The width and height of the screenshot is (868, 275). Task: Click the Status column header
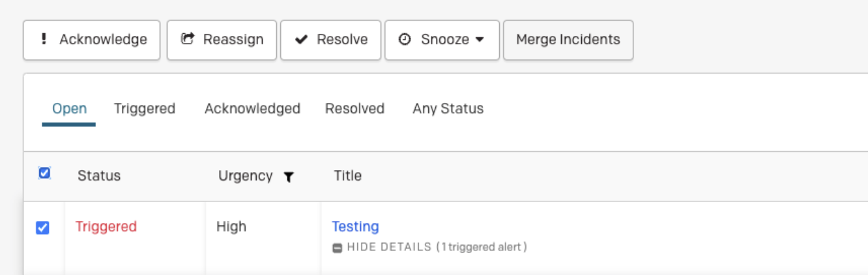(x=99, y=176)
